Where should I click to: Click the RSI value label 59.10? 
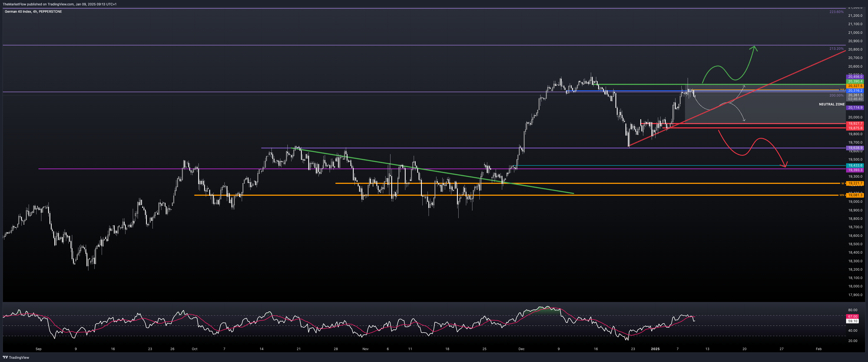[x=853, y=321]
